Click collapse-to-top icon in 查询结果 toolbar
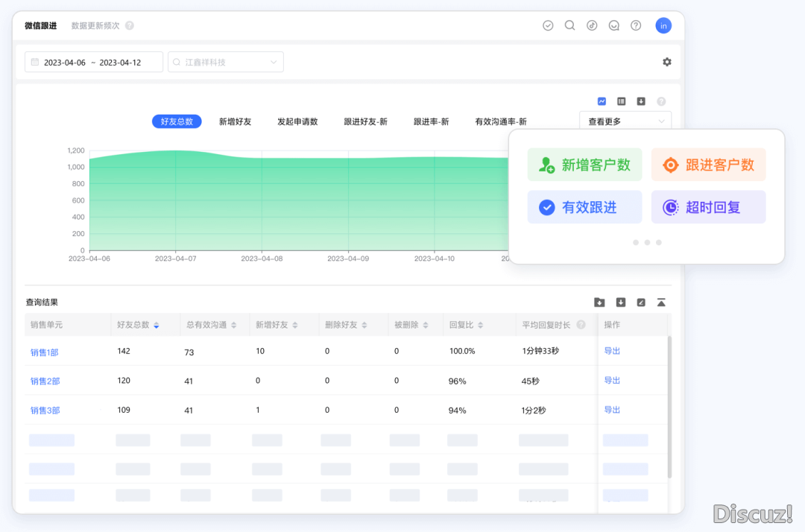The width and height of the screenshot is (805, 532). point(661,303)
